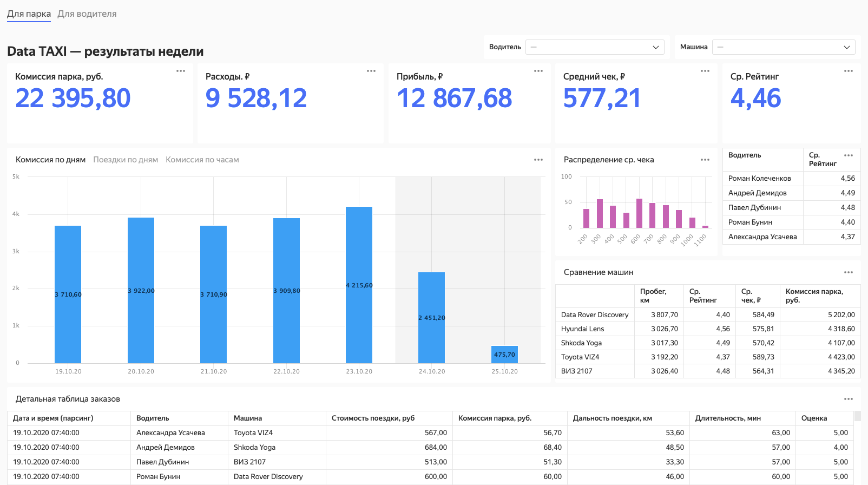Click the 9 528,12 expenses value
This screenshot has width=868, height=485.
click(x=256, y=99)
